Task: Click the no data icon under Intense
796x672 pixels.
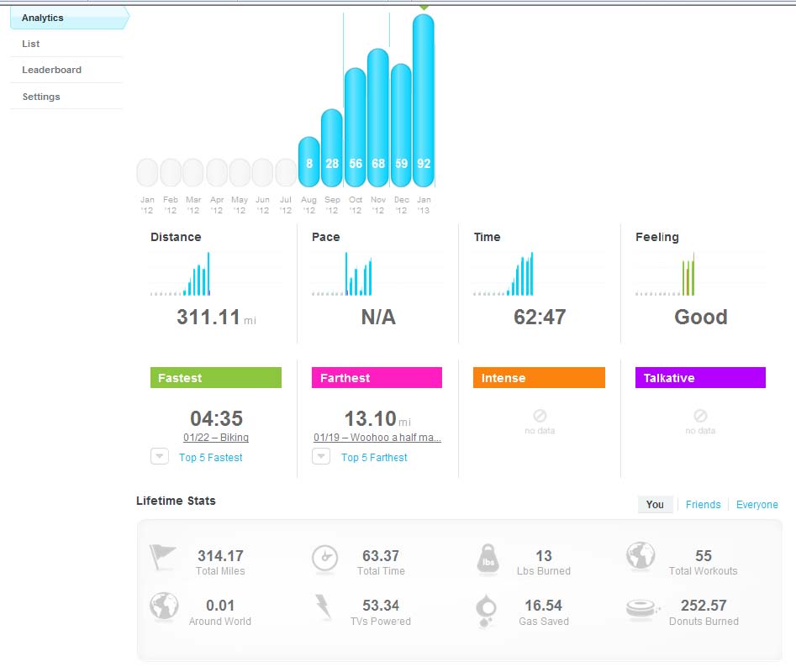Action: click(540, 416)
